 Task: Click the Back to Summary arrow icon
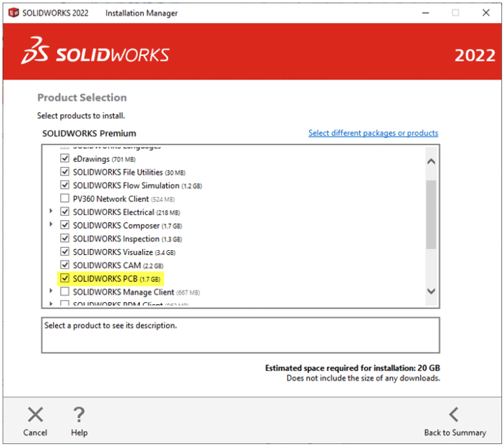pyautogui.click(x=453, y=414)
